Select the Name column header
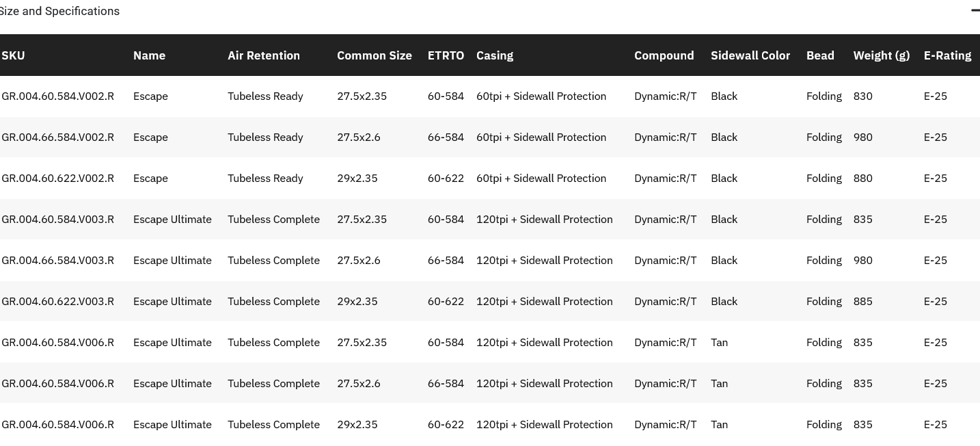The height and width of the screenshot is (446, 980). 149,55
